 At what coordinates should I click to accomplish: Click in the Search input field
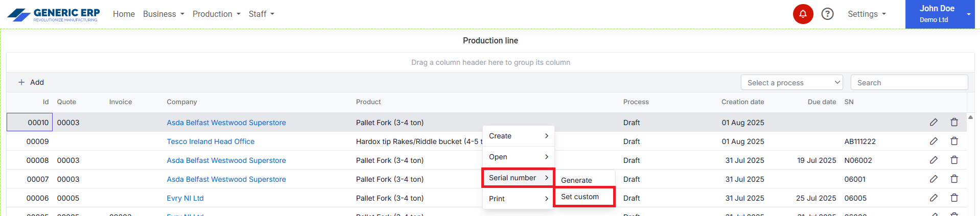909,82
